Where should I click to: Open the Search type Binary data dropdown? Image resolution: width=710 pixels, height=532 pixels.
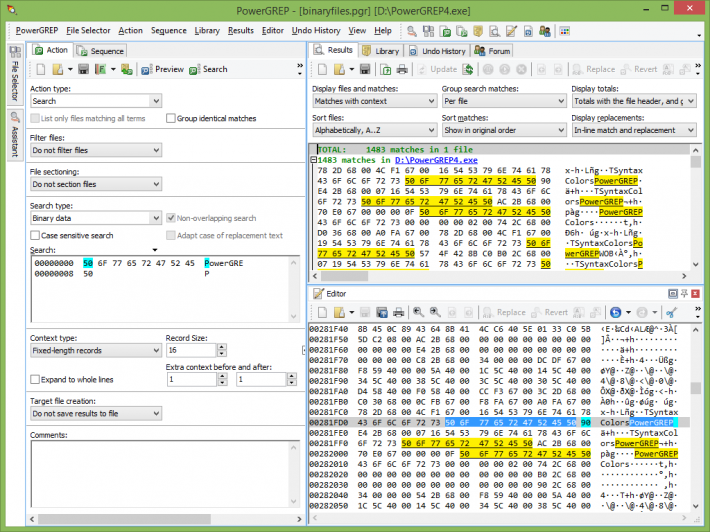coord(96,218)
